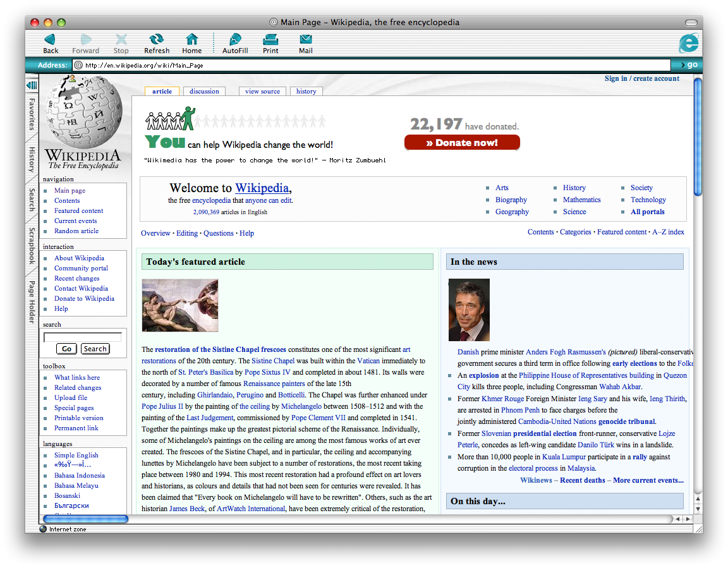This screenshot has width=728, height=568.
Task: Click the horizontal scrollbar thumb
Action: pyautogui.click(x=85, y=519)
